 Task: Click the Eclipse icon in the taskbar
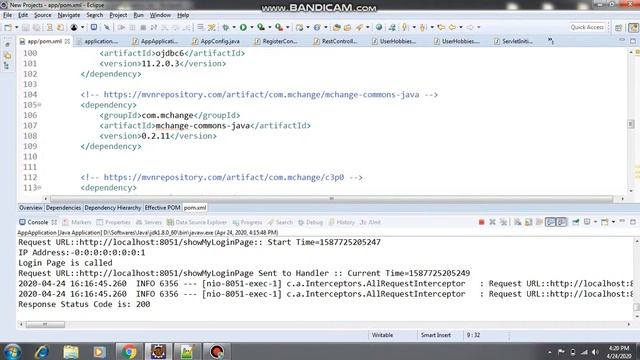158,351
